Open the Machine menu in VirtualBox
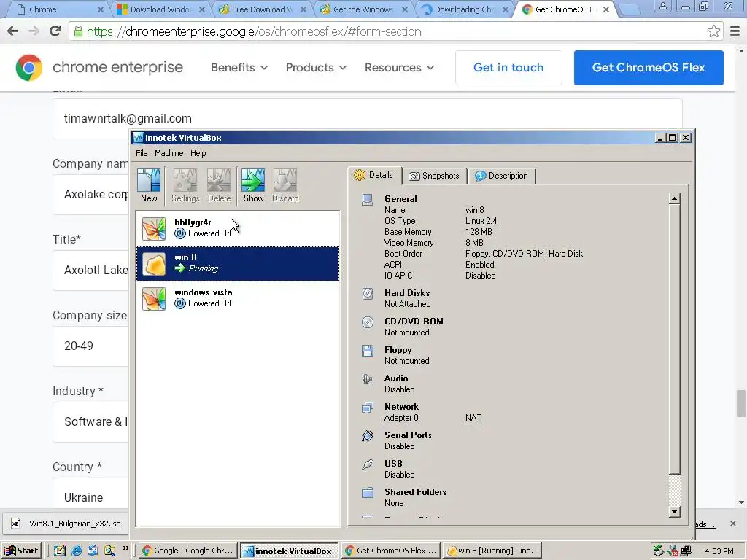747x560 pixels. coord(169,153)
